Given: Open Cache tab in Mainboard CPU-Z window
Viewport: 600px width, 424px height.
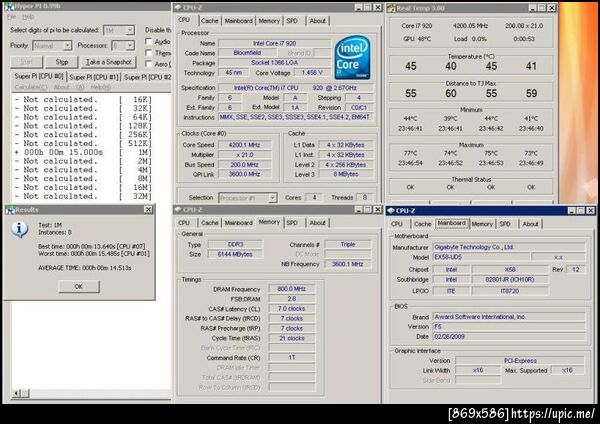Looking at the screenshot, I should (422, 224).
